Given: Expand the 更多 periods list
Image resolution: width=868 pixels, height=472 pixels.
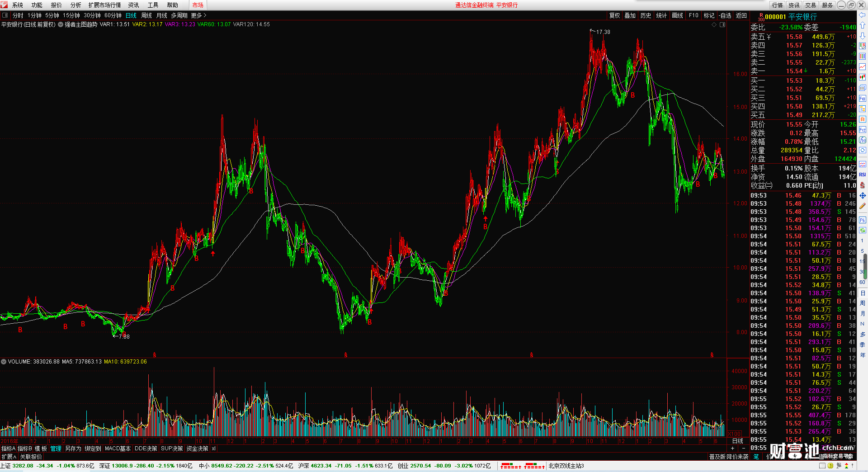Looking at the screenshot, I should pos(198,15).
